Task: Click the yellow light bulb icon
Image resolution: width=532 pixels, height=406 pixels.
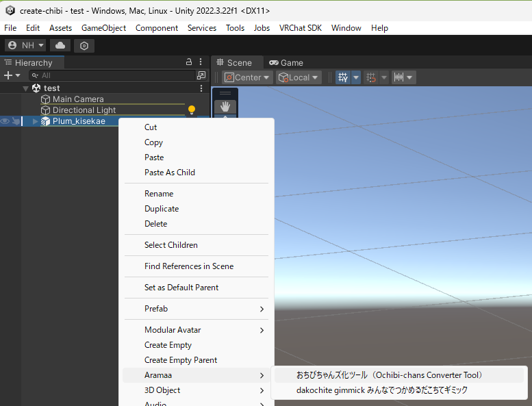Action: (192, 110)
